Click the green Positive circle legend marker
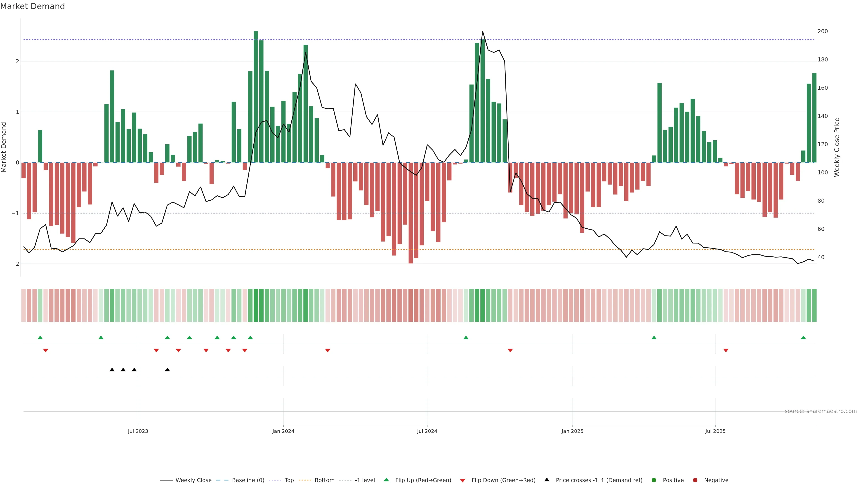 tap(654, 480)
